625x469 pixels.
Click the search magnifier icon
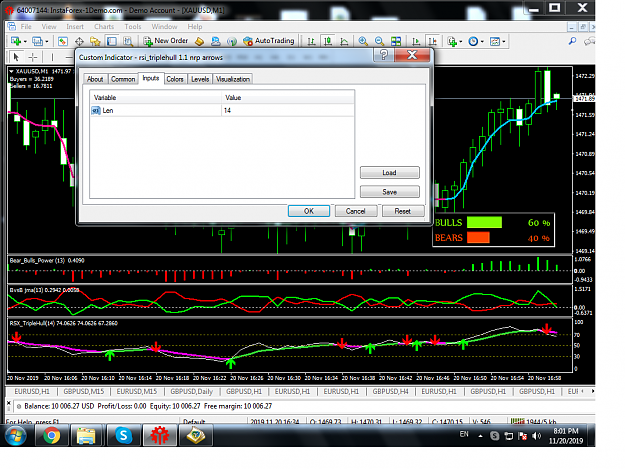pos(572,41)
